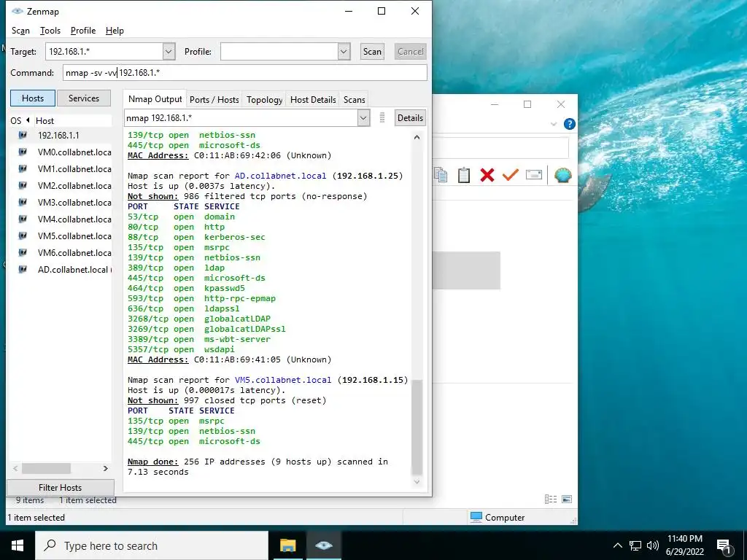Click the Scan button

tap(372, 52)
